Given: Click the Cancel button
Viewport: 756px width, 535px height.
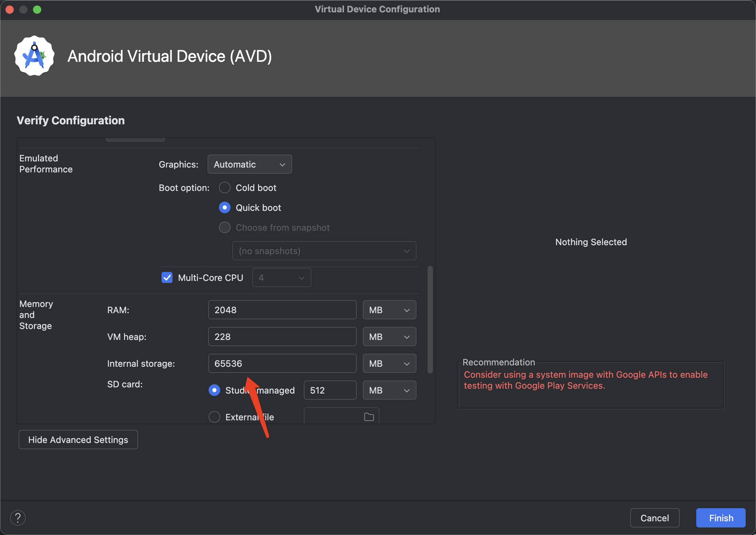Looking at the screenshot, I should [655, 518].
